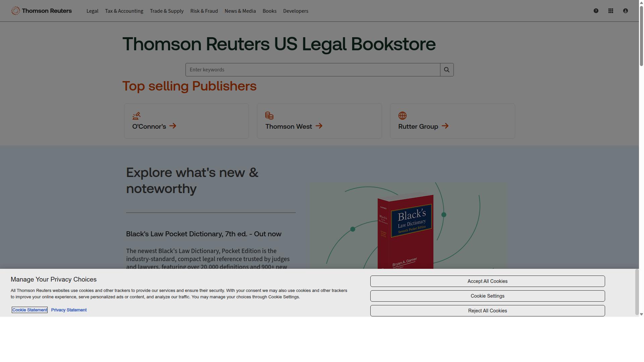Open the help question mark icon
Viewport: 644px width, 362px height.
596,11
